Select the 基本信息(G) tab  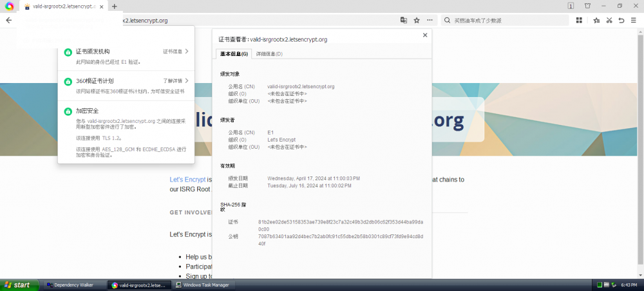(x=234, y=54)
